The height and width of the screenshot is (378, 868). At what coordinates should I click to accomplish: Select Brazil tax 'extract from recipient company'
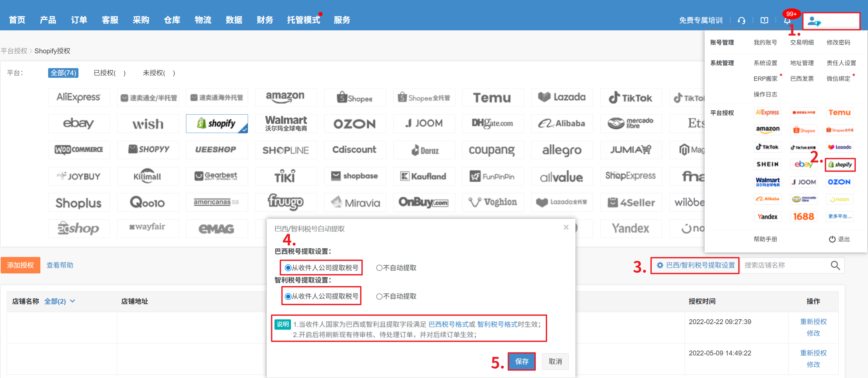(x=288, y=268)
